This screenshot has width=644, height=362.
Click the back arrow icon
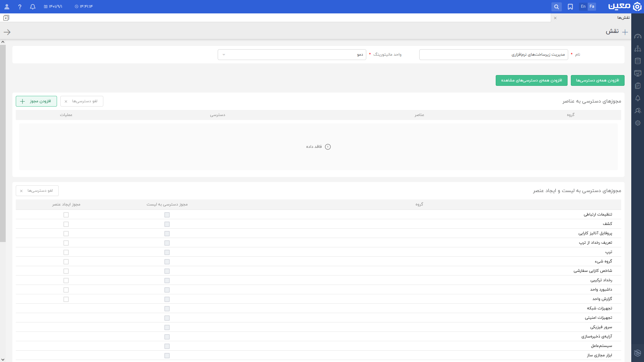point(7,32)
